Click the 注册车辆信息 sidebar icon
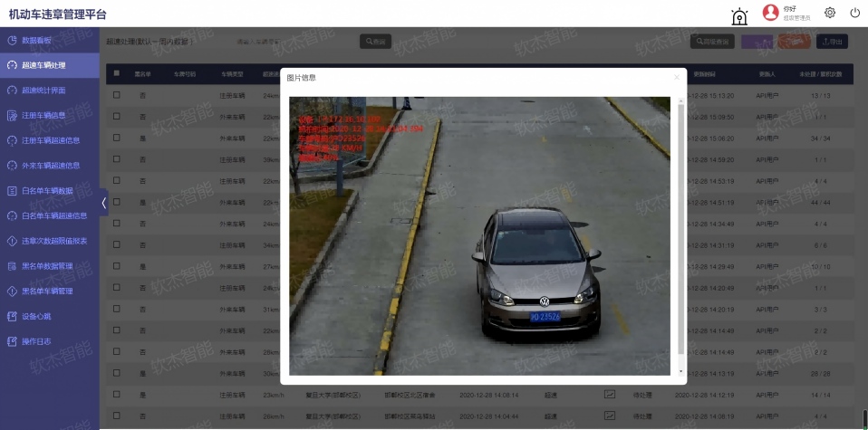Image resolution: width=868 pixels, height=430 pixels. point(12,115)
